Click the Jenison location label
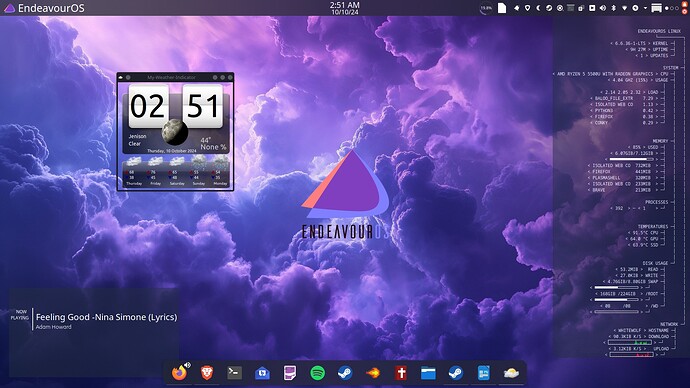Screen dimensions: 690x388 pos(137,136)
